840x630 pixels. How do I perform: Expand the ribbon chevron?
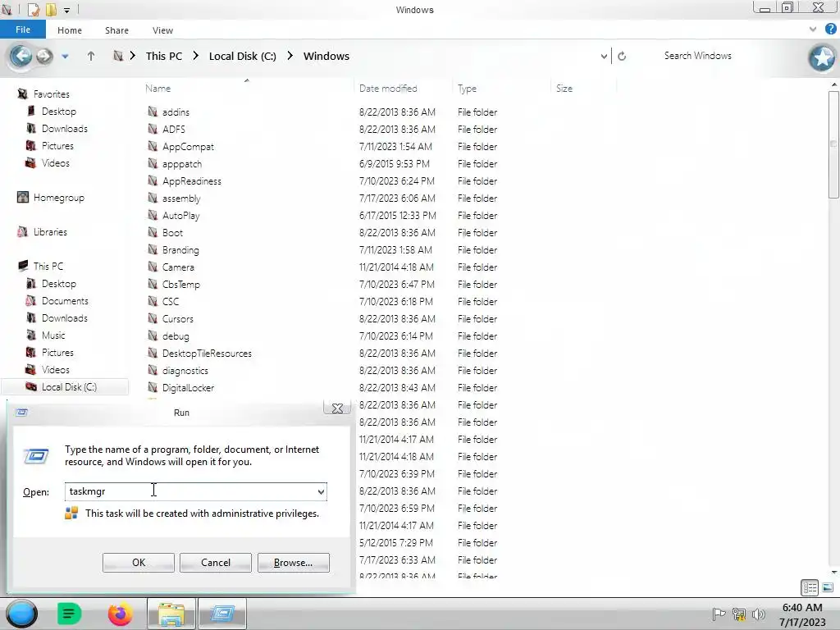point(813,30)
